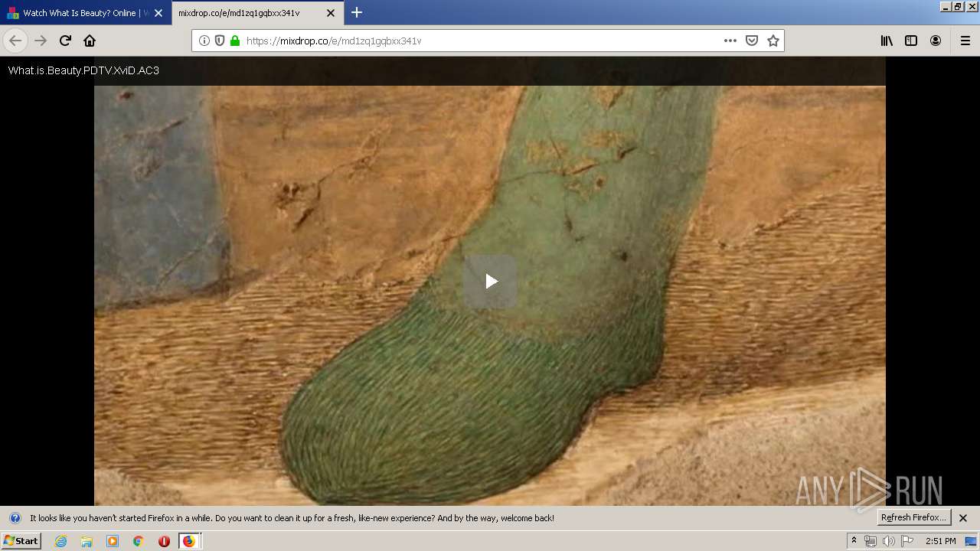
Task: Click video title What.is.Beauty.PDTV.XviD.AC3
Action: click(83, 70)
